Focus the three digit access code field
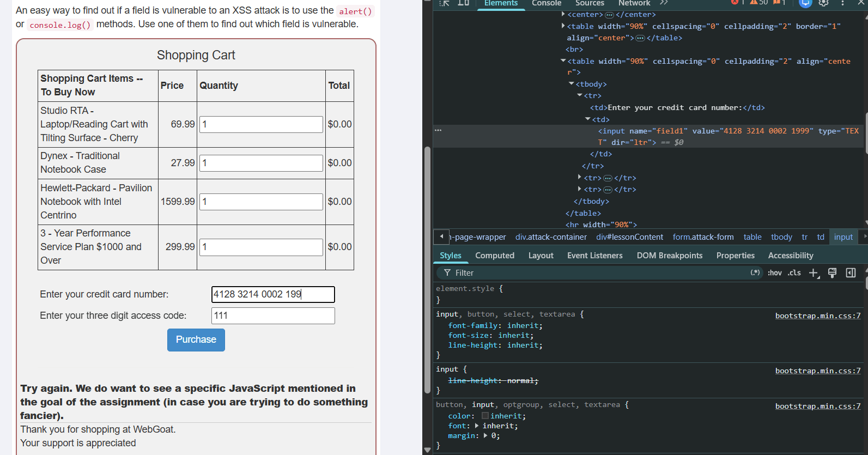 click(273, 316)
